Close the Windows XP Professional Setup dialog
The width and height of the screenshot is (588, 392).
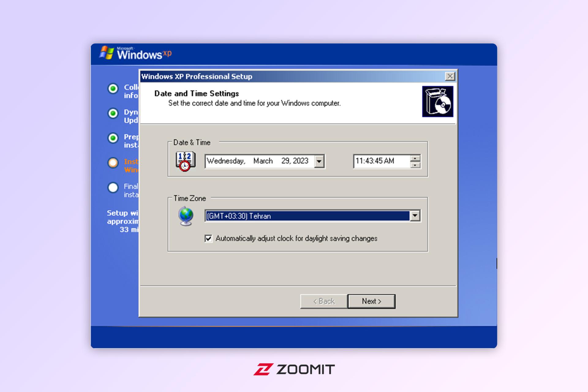click(x=450, y=76)
